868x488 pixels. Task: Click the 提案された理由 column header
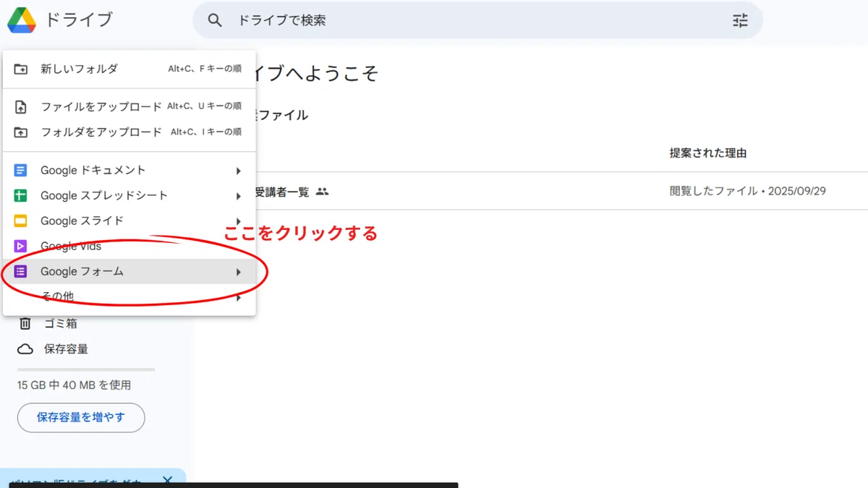(x=708, y=153)
